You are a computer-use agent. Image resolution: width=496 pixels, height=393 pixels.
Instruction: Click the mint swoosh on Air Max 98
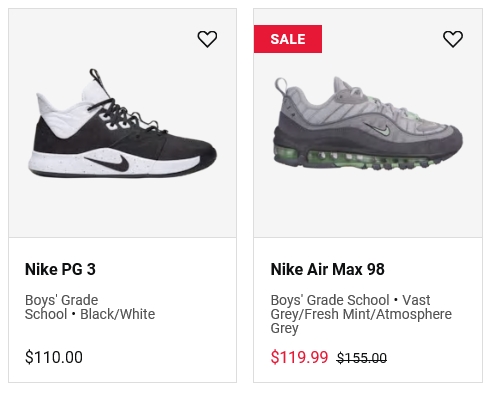377,129
